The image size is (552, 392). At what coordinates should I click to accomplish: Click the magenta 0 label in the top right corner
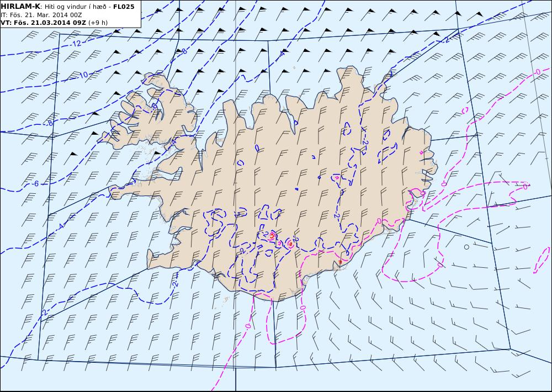pos(538,72)
